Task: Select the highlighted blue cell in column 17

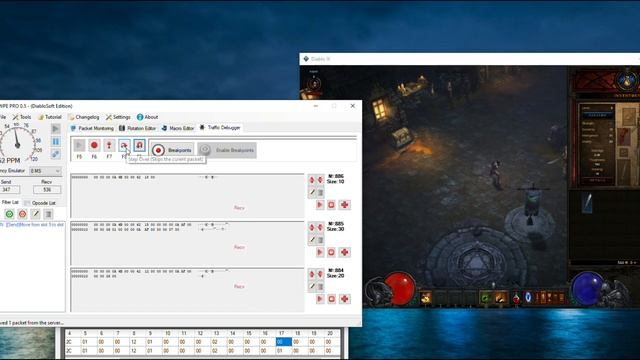Action: click(284, 342)
